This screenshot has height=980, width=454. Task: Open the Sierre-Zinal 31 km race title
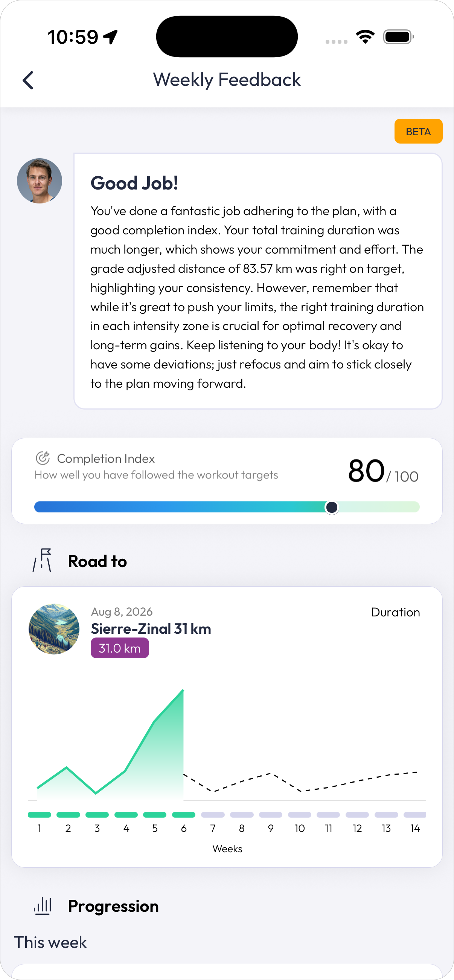(x=151, y=629)
